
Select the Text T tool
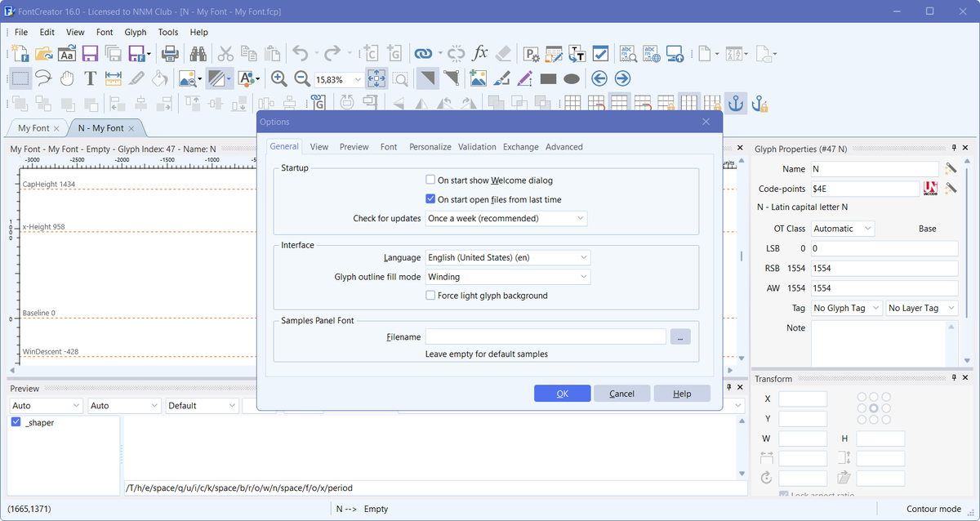(90, 78)
